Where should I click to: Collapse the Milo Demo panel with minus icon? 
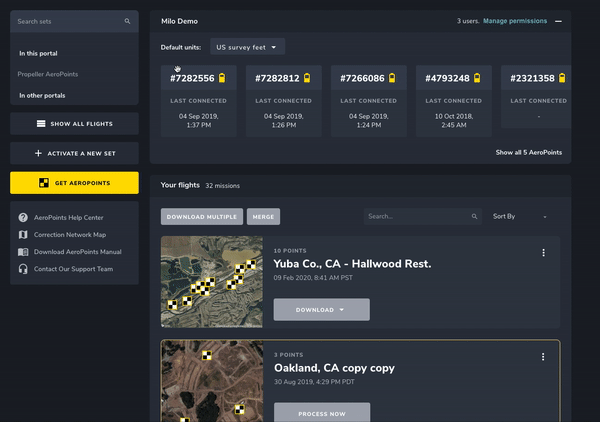tap(558, 21)
